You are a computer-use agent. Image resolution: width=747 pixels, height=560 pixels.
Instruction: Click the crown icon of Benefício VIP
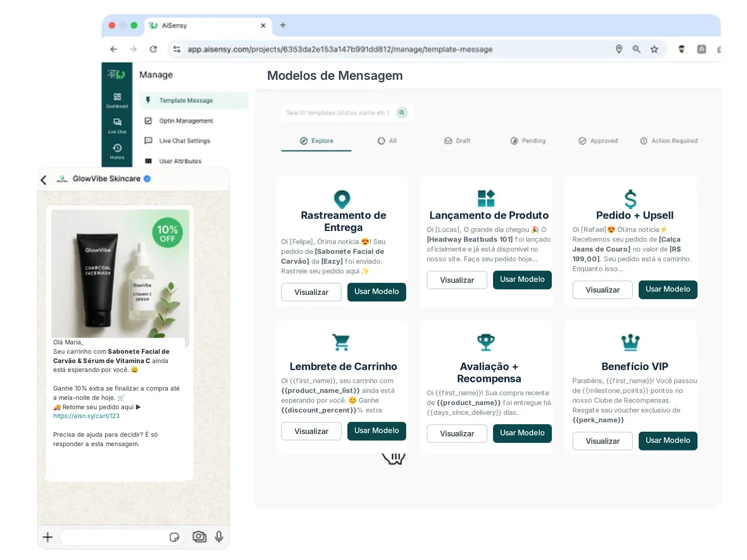click(x=630, y=342)
